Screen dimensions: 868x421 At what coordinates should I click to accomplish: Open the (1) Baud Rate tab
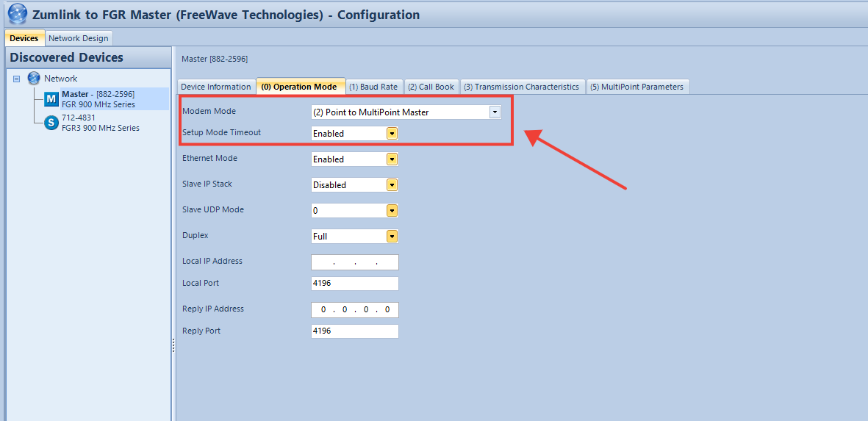[x=373, y=87]
